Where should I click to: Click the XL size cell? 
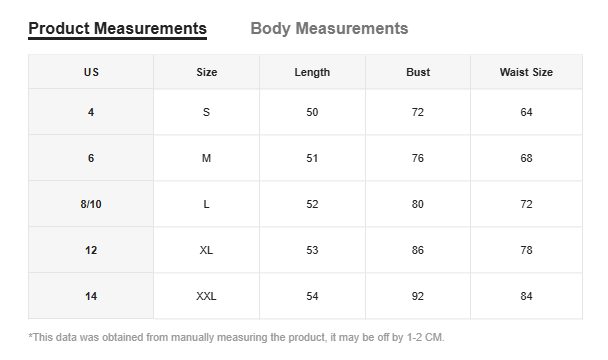point(206,250)
